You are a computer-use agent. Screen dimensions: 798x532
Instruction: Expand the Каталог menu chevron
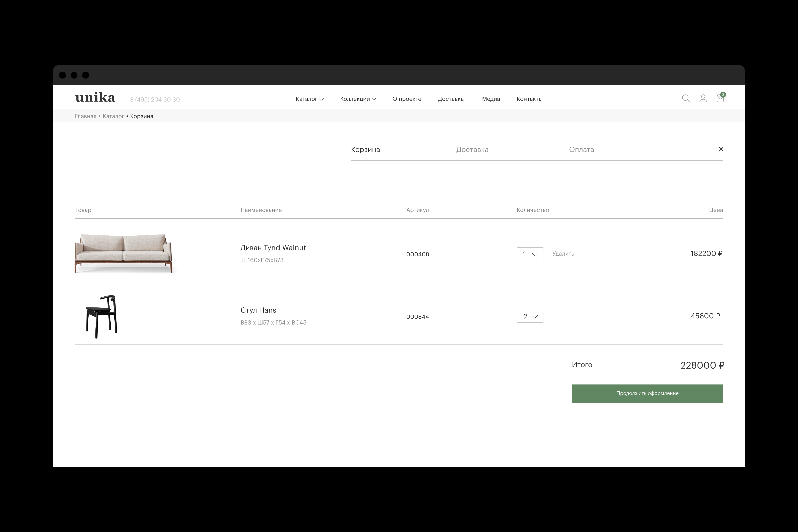(x=322, y=99)
